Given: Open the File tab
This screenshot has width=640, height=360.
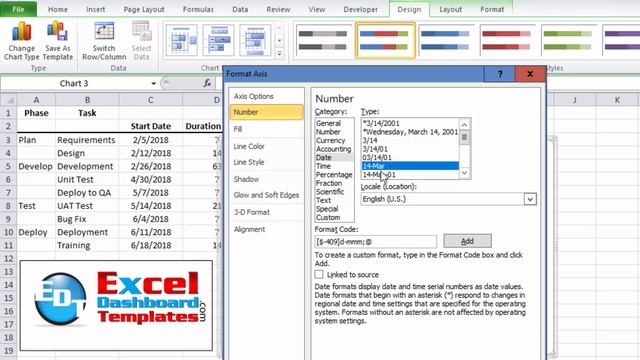Looking at the screenshot, I should pyautogui.click(x=18, y=9).
